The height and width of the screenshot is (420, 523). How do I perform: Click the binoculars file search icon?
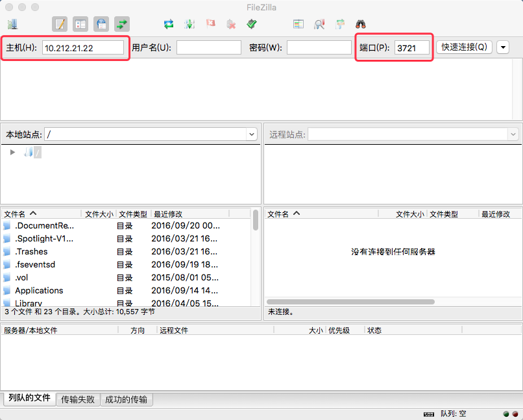[361, 24]
